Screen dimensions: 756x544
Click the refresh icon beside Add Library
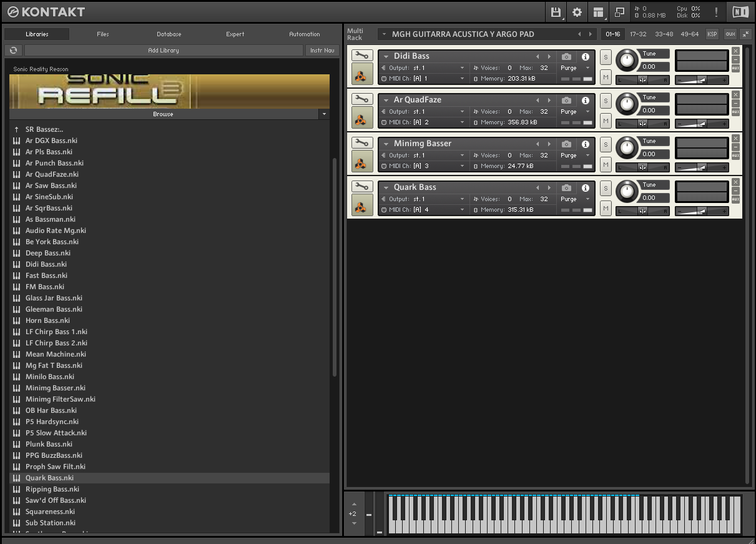(13, 50)
